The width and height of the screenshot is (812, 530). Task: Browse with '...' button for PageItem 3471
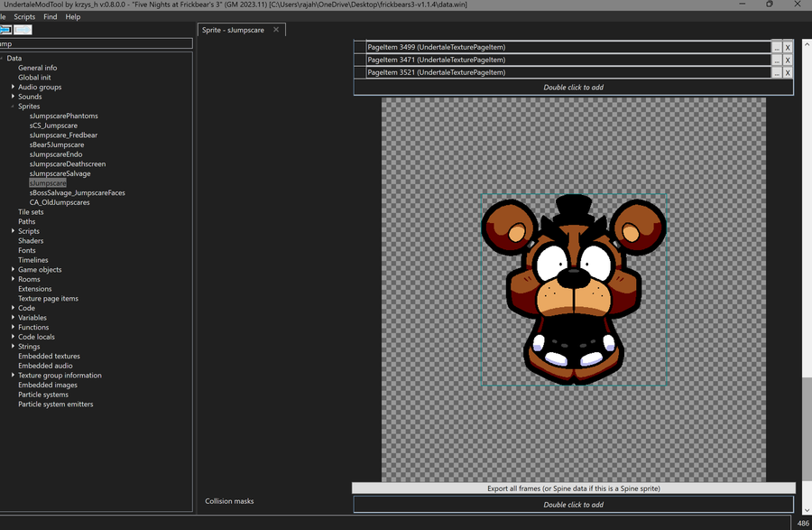click(777, 60)
